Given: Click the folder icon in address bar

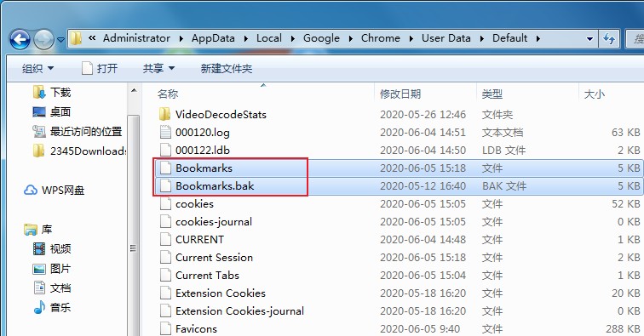Looking at the screenshot, I should (76, 38).
